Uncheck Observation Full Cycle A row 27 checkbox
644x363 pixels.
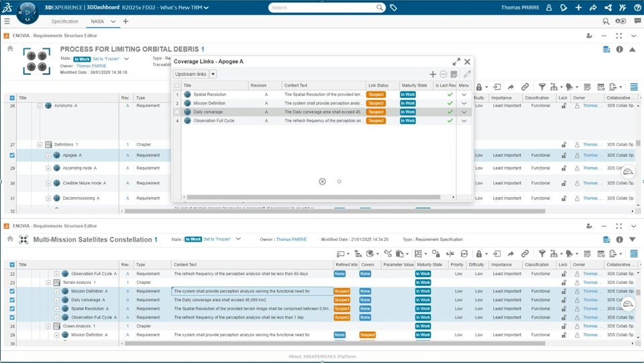tap(12, 317)
